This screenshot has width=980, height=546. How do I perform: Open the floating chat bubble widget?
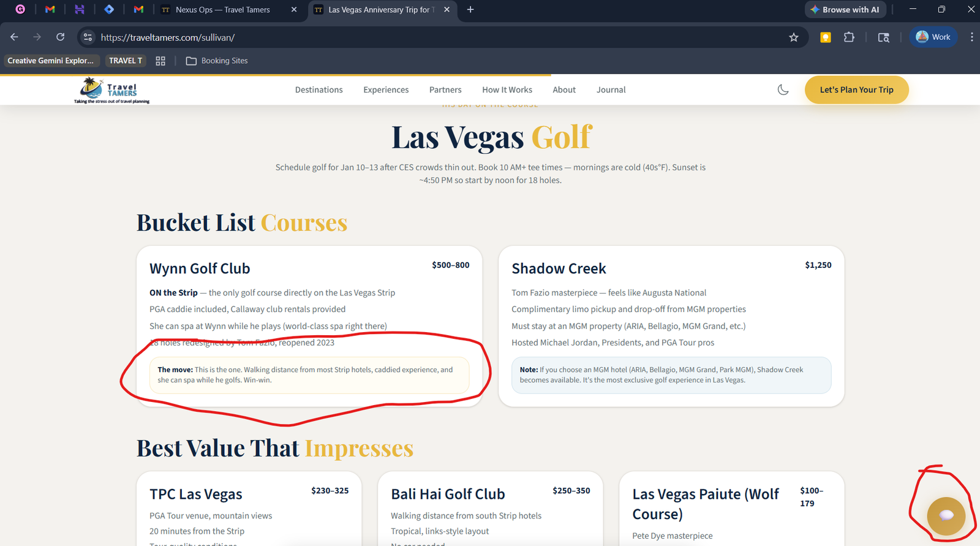pos(946,516)
